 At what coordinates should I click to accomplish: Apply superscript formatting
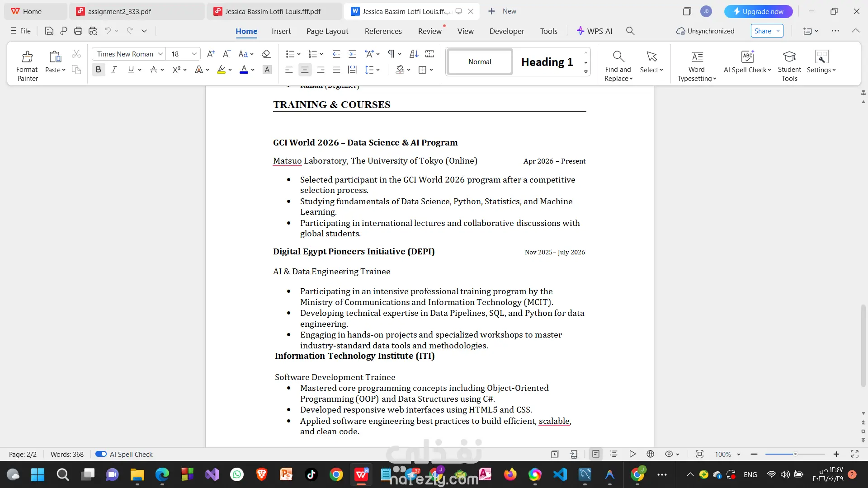[x=176, y=70]
